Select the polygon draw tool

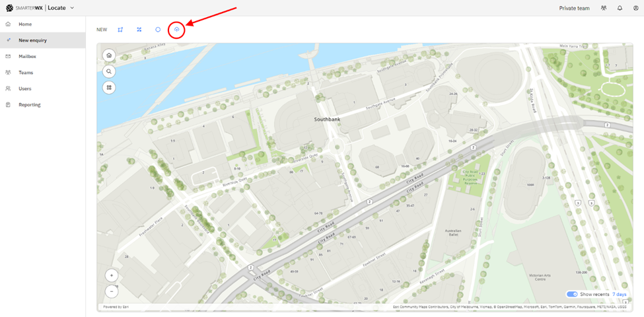(120, 30)
